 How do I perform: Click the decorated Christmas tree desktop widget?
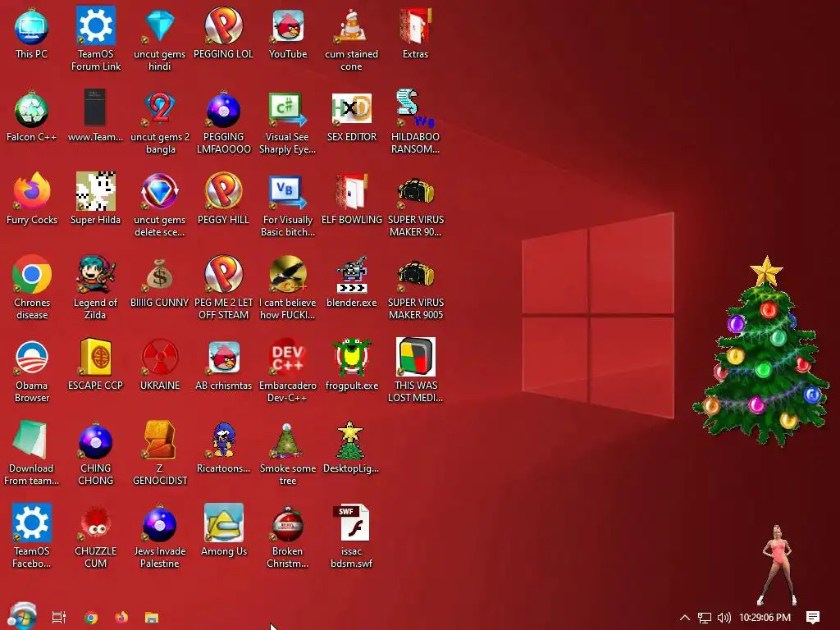pyautogui.click(x=760, y=351)
